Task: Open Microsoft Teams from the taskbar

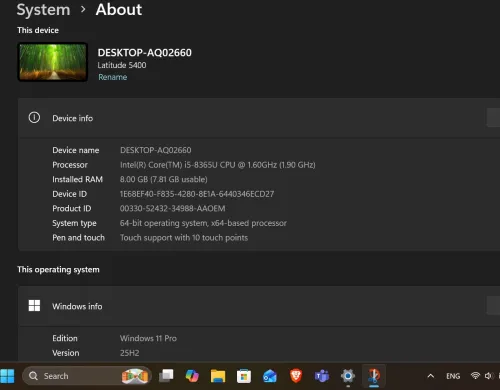Action: [322, 376]
